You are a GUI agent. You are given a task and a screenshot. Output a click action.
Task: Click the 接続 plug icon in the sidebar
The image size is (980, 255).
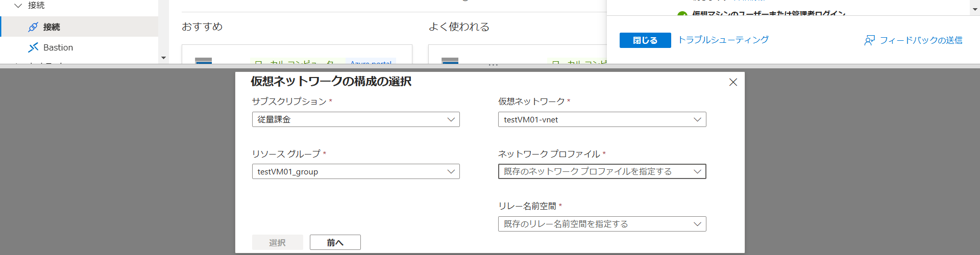tap(33, 27)
